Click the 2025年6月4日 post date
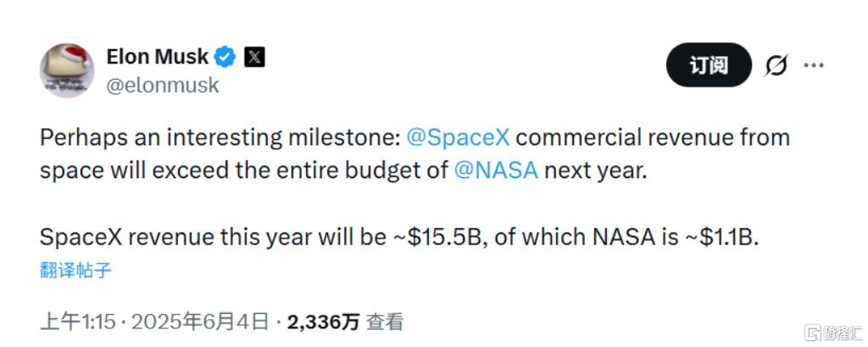The height and width of the screenshot is (347, 868). [200, 322]
